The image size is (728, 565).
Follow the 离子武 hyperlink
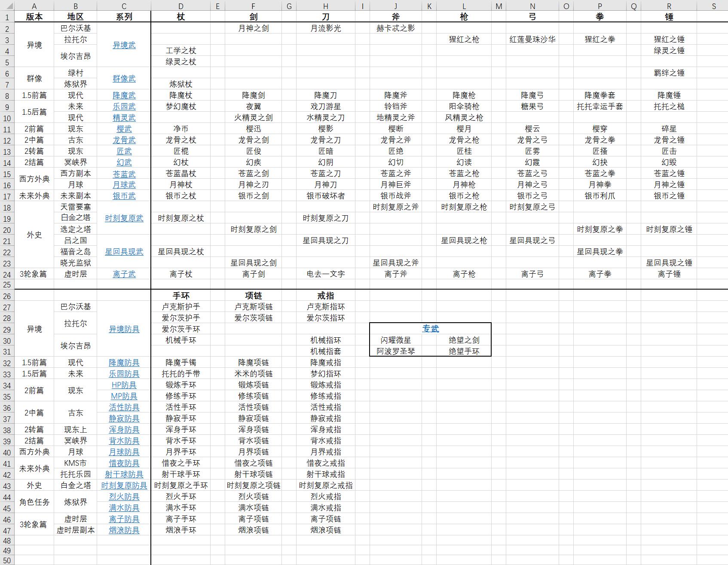click(124, 274)
